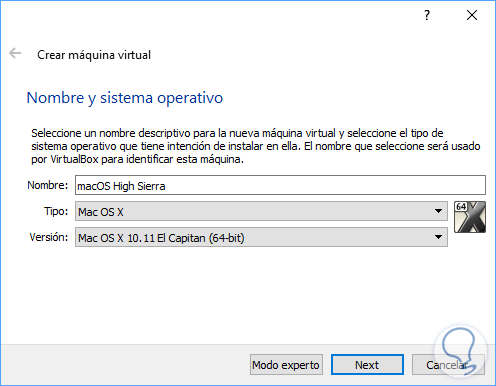Close the Crear máquina virtual dialog

(x=472, y=15)
